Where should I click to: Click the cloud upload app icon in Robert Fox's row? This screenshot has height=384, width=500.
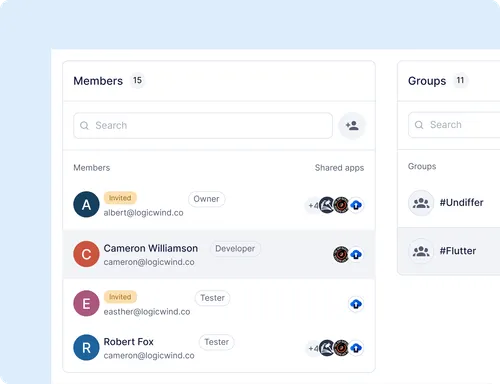click(x=356, y=348)
